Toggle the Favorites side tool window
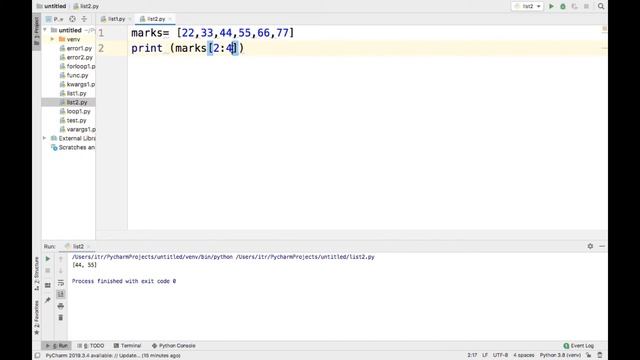The width and height of the screenshot is (640, 360). click(37, 318)
